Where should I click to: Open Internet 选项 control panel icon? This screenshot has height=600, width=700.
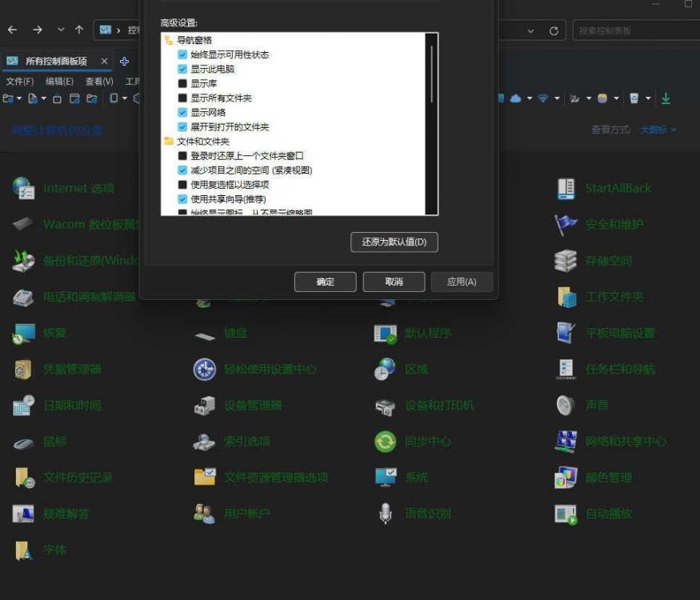coord(24,188)
